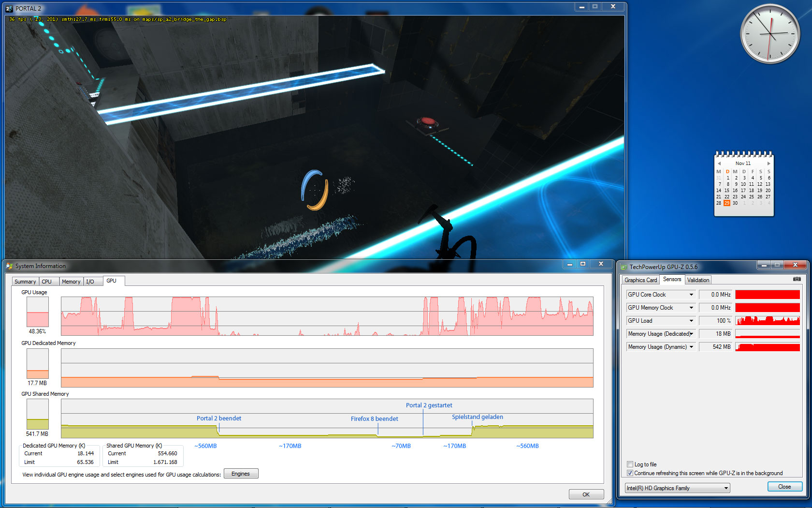The width and height of the screenshot is (812, 508).
Task: Click OK in System Information
Action: coord(586,494)
